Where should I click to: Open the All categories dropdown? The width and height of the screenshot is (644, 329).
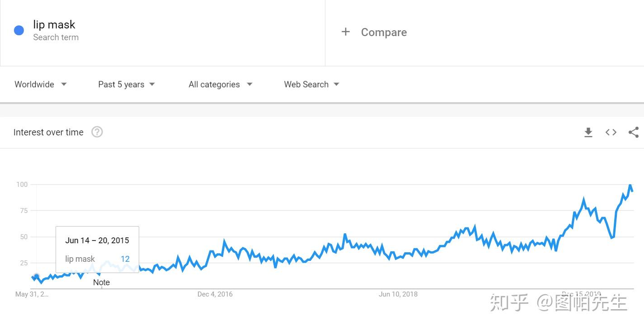click(221, 84)
